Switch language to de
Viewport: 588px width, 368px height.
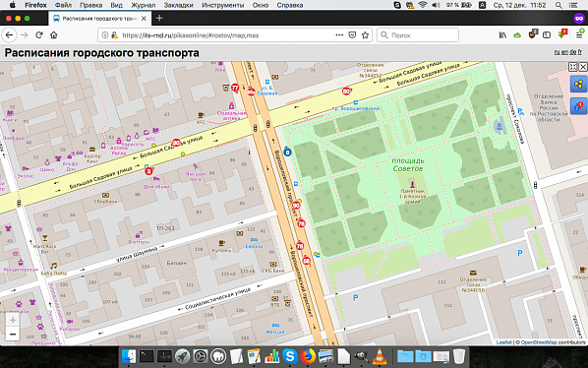point(573,52)
